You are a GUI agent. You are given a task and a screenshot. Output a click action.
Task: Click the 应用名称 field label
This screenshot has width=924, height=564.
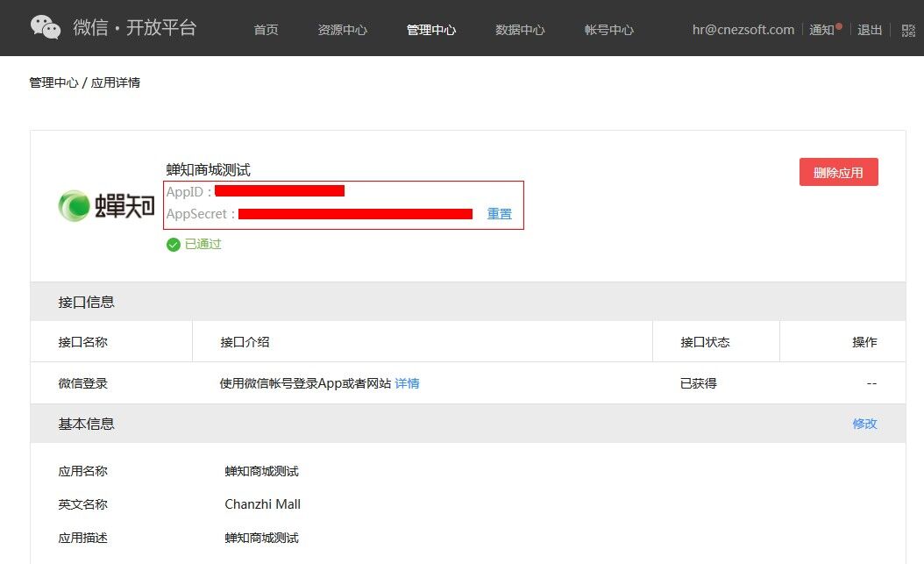coord(82,472)
